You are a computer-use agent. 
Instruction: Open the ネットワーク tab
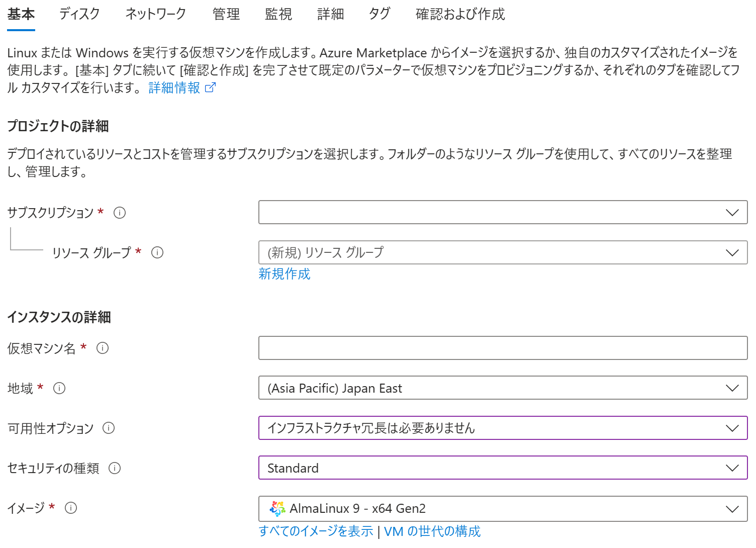(x=156, y=14)
